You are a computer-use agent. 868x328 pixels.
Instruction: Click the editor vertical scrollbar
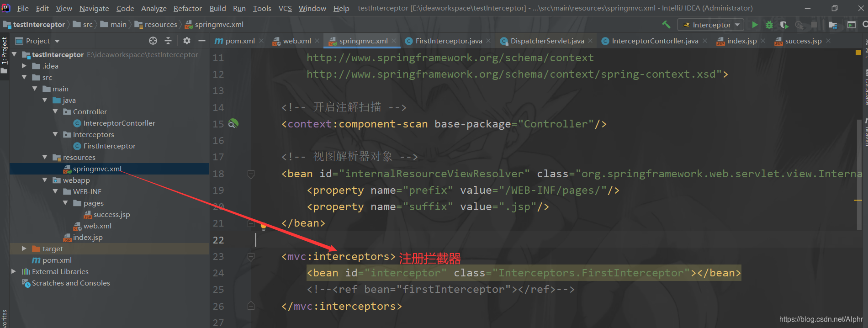859,174
